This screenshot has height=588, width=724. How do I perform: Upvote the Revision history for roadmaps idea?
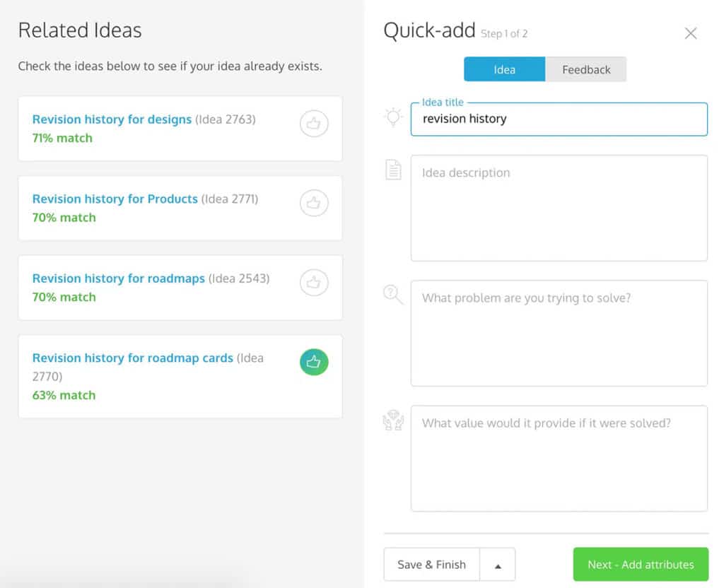(313, 282)
